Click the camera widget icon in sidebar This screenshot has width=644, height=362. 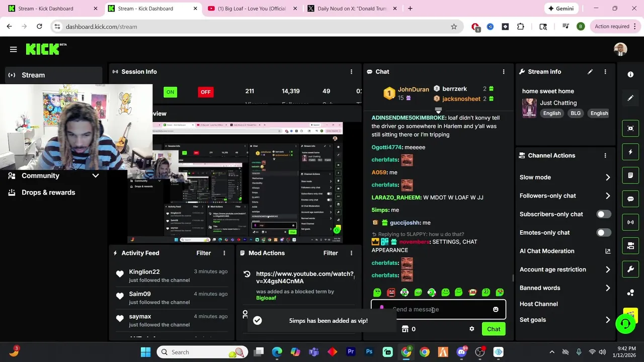[630, 246]
